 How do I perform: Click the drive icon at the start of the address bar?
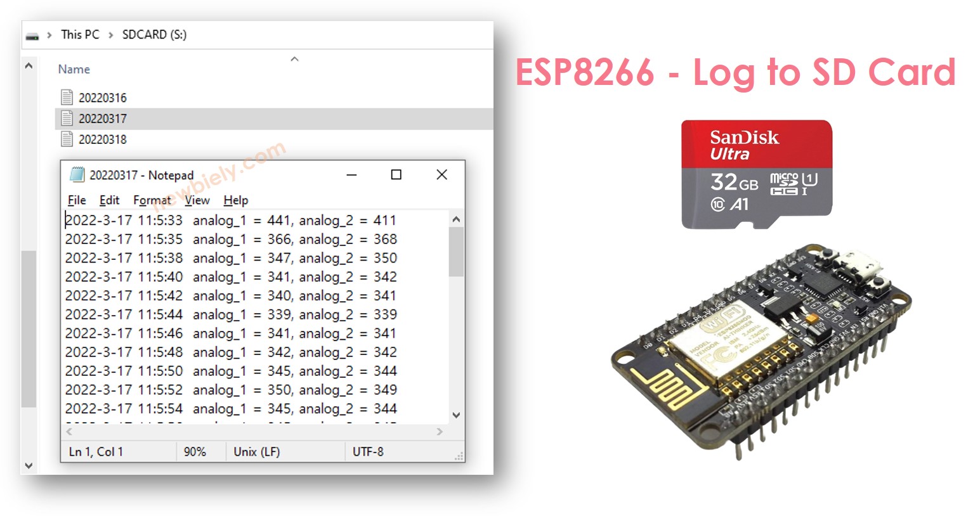[x=33, y=35]
